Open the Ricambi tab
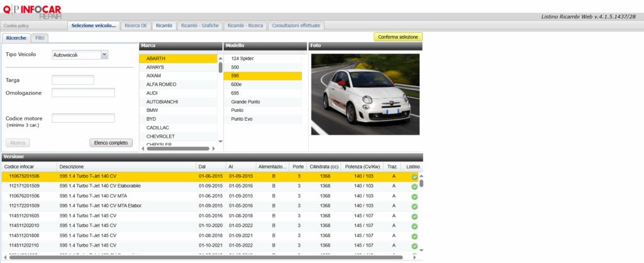Screen dimensions: 644x263 164,25
